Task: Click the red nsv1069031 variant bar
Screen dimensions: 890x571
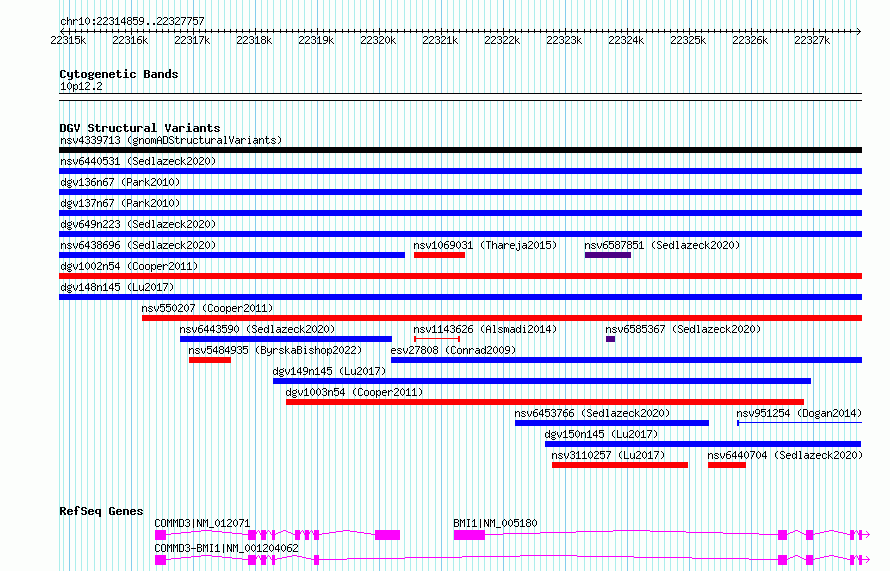Action: tap(439, 255)
